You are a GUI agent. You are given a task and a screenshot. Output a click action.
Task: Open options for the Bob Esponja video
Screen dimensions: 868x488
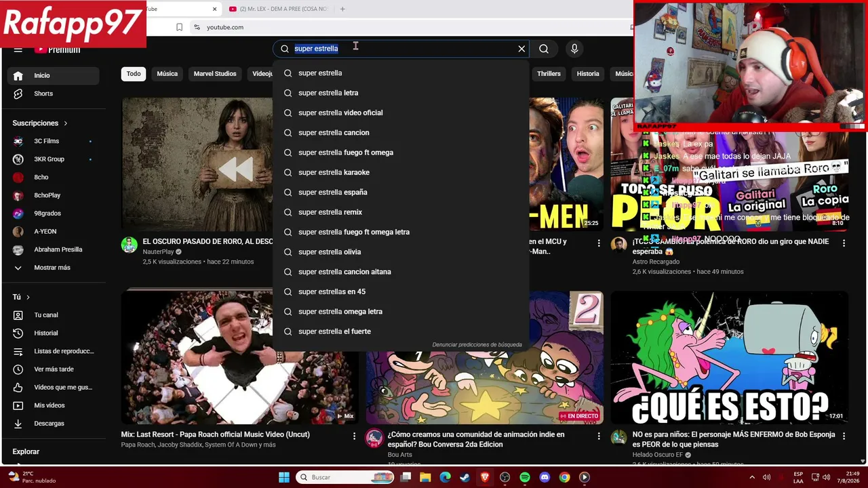[x=844, y=436]
